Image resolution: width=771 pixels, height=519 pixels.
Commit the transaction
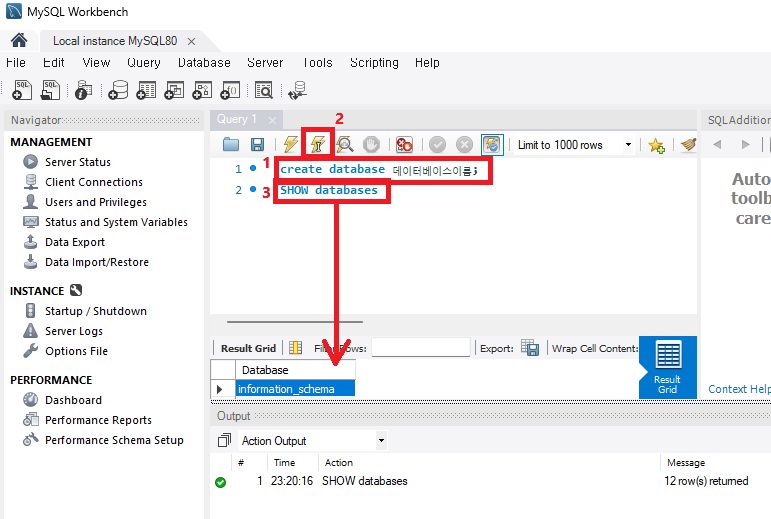tap(437, 144)
